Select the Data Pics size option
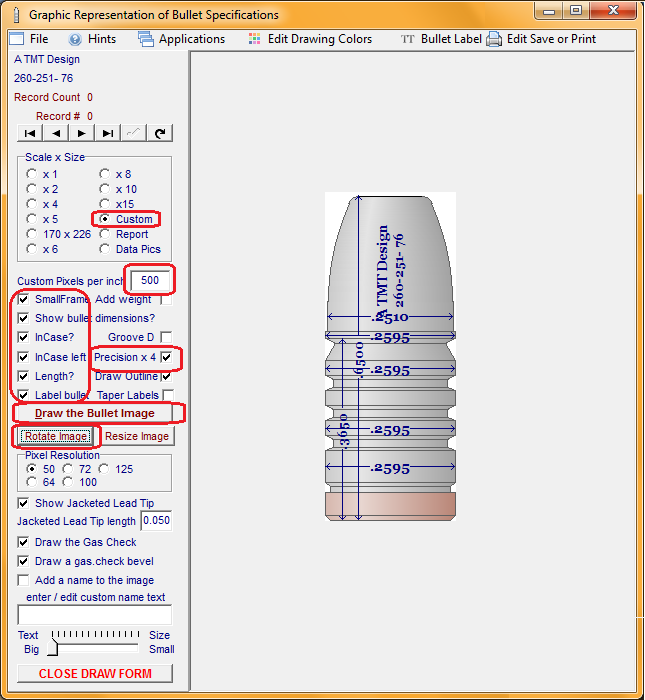645x700 pixels. coord(104,249)
